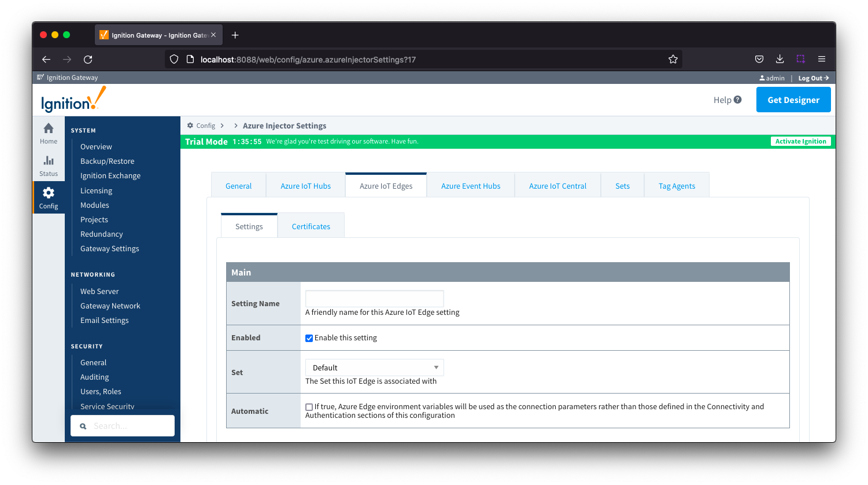
Task: Switch to the Azure IoT Hubs tab
Action: 305,186
